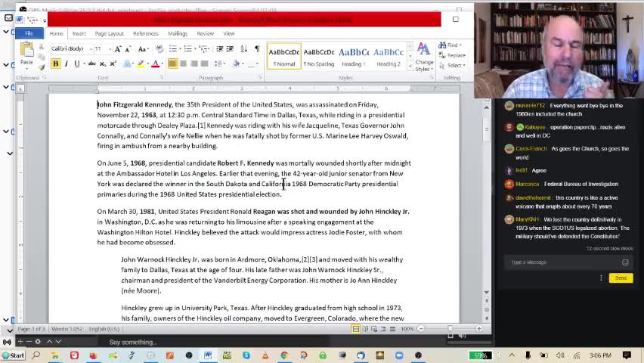Image resolution: width=644 pixels, height=363 pixels.
Task: Toggle Show/Hide paragraph marks
Action: point(257,49)
